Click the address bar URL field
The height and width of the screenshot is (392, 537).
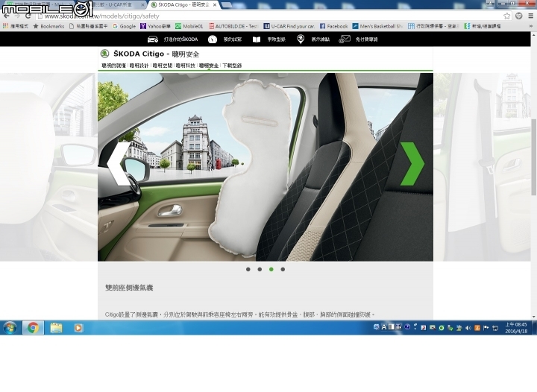click(x=267, y=16)
